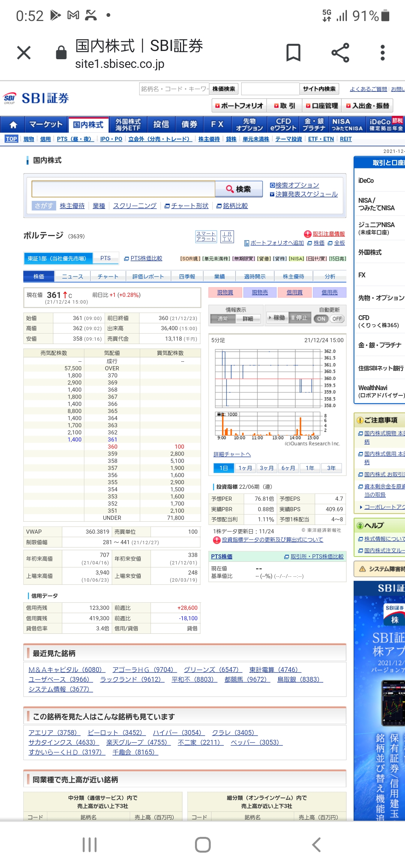Open the 適時開示 tab
This screenshot has height=868, width=405.
(x=255, y=276)
